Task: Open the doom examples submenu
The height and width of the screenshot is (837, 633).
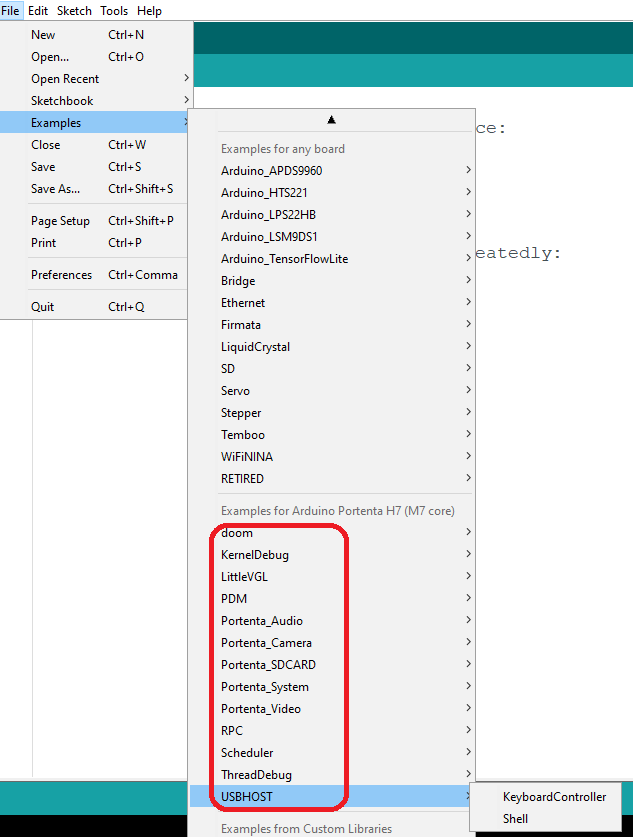Action: point(332,532)
